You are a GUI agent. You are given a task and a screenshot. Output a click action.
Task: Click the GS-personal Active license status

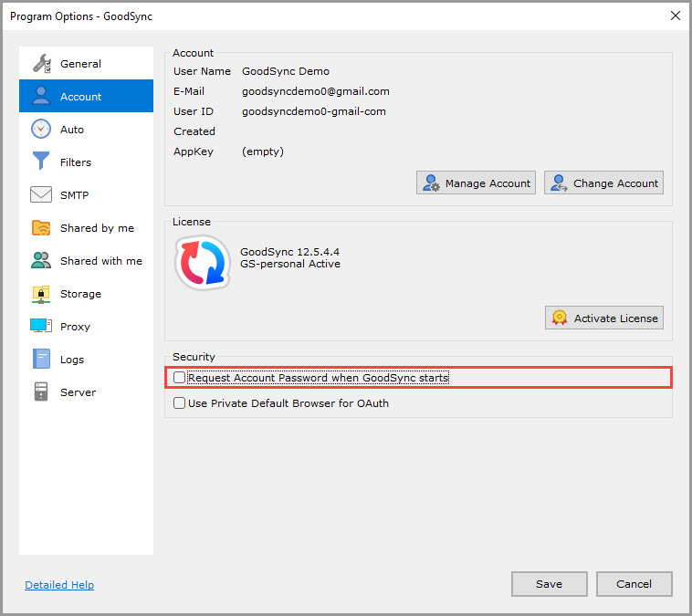(290, 264)
